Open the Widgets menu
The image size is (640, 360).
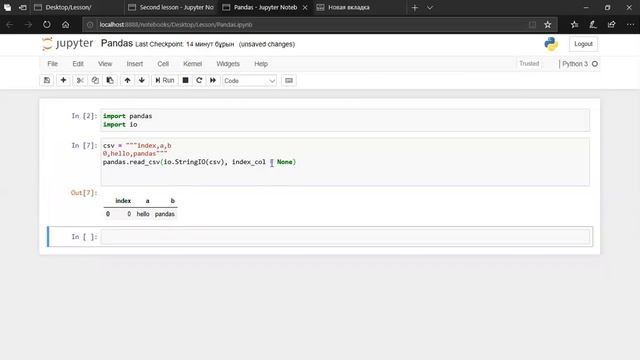228,64
